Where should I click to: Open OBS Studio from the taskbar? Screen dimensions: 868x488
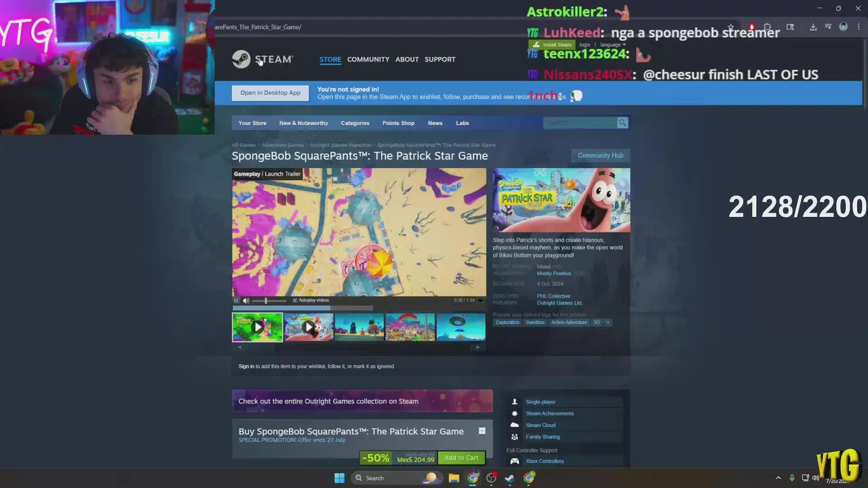491,479
